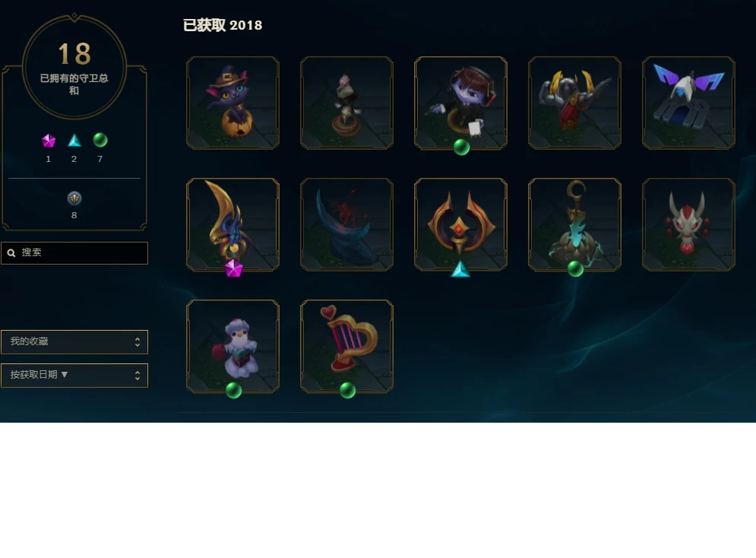This screenshot has height=558, width=756.
Task: Open the 我的收藏 dropdown
Action: point(74,341)
